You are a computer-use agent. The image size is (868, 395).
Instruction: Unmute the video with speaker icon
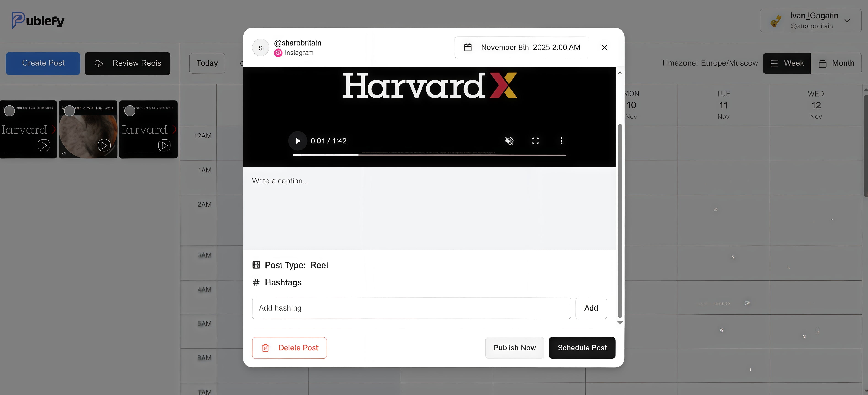point(509,141)
